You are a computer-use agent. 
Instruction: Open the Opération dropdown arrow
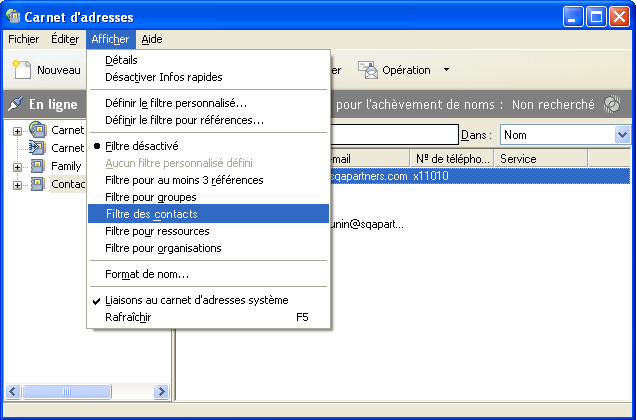point(446,70)
